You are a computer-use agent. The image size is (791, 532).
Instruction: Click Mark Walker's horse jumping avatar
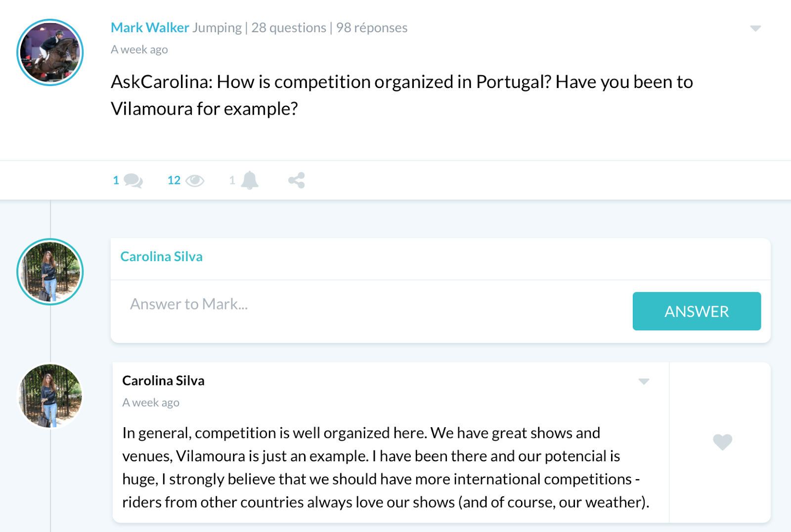coord(50,52)
